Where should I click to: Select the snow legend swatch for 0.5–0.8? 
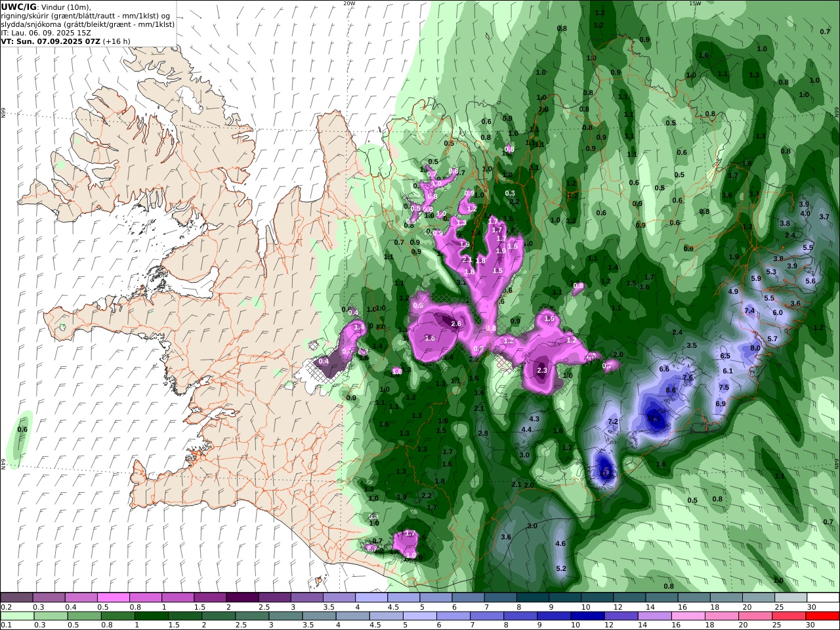113,598
